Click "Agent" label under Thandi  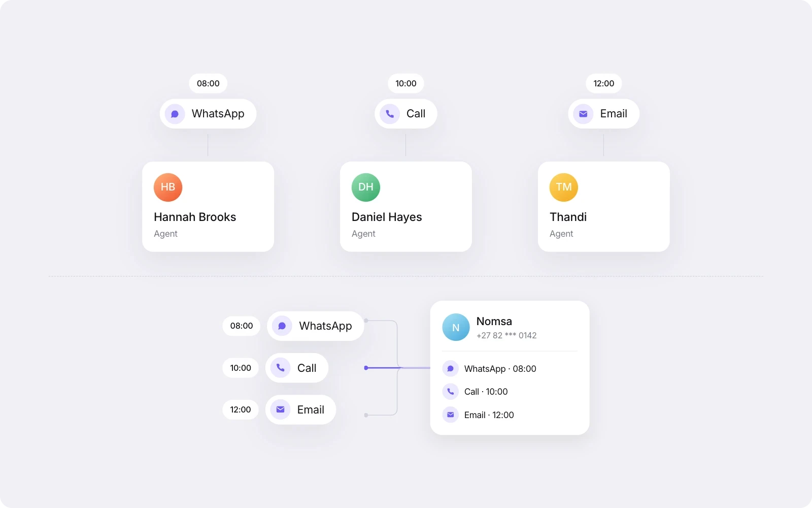pos(561,234)
